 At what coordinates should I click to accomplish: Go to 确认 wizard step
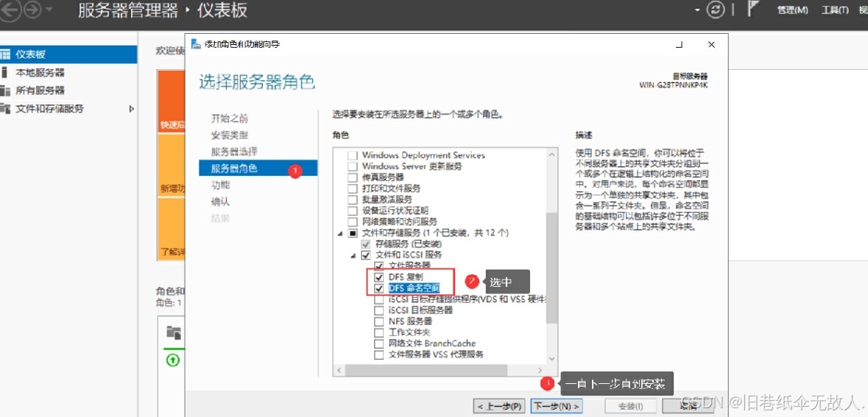tap(220, 202)
